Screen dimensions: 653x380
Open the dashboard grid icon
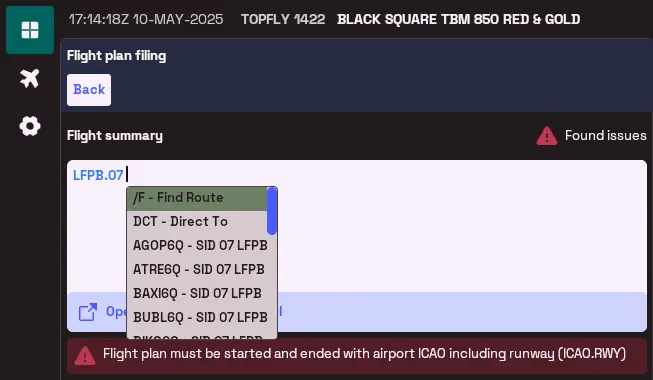30,30
